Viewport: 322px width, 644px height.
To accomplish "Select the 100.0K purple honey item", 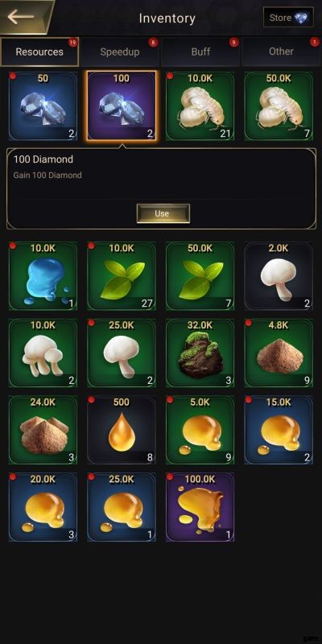I will (x=200, y=507).
